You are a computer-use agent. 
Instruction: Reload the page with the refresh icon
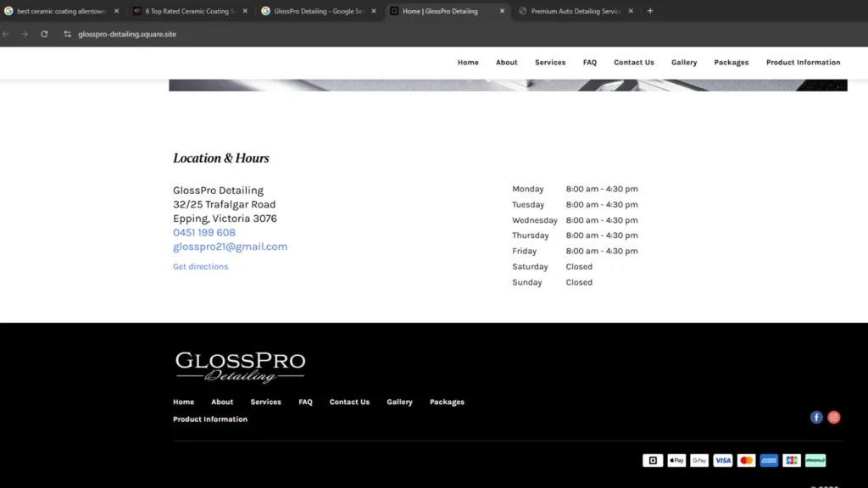44,34
